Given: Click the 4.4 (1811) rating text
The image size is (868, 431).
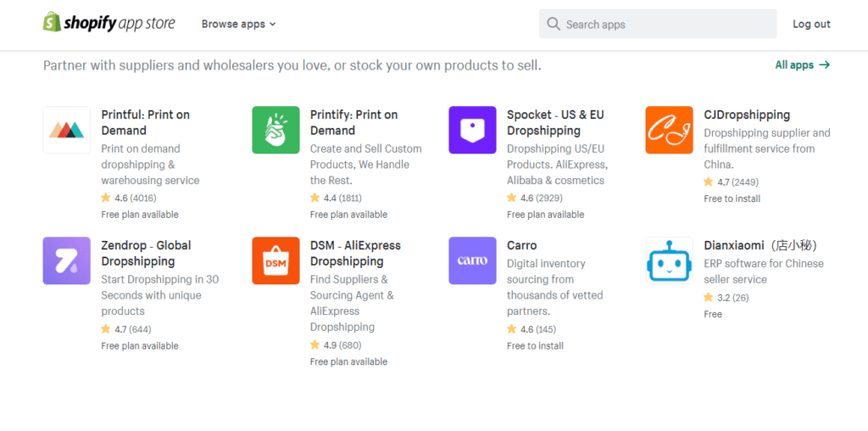Looking at the screenshot, I should [342, 198].
